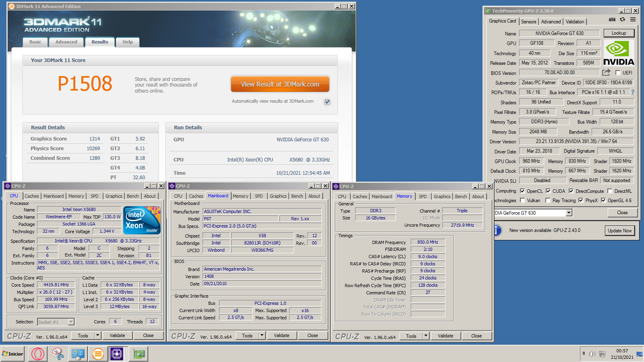Open the Advanced tab in GPU-Z
Image resolution: width=644 pixels, height=362 pixels.
551,22
